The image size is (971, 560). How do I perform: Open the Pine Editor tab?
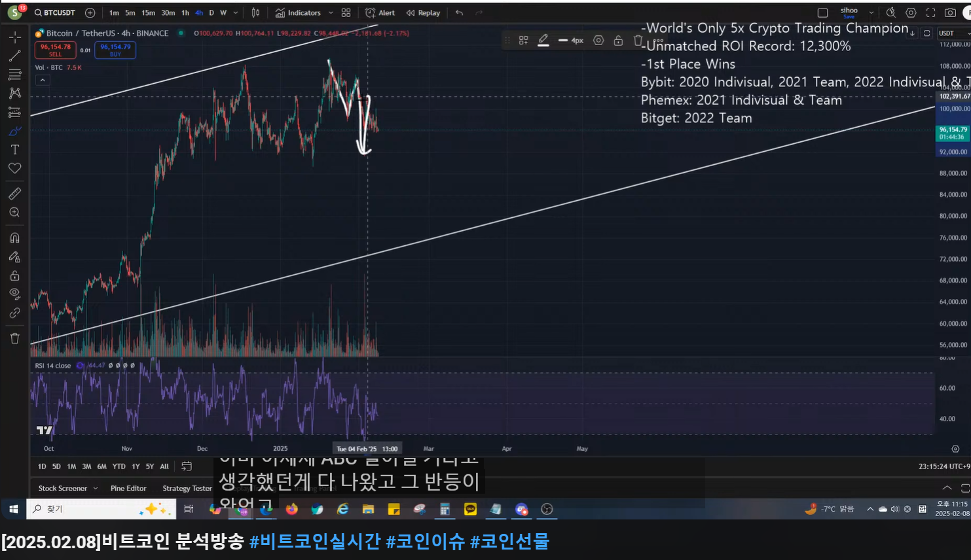(128, 488)
